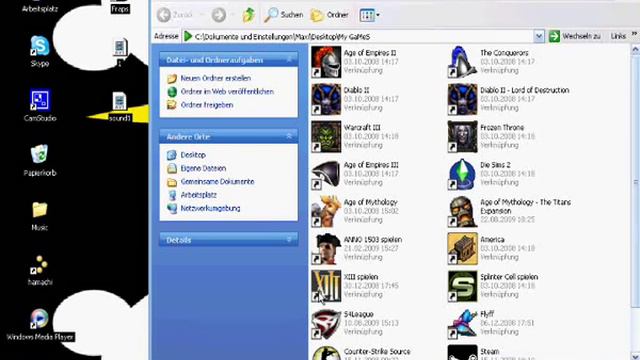The width and height of the screenshot is (640, 360).
Task: Open the Age of Empires II shortcut icon
Action: [x=326, y=62]
